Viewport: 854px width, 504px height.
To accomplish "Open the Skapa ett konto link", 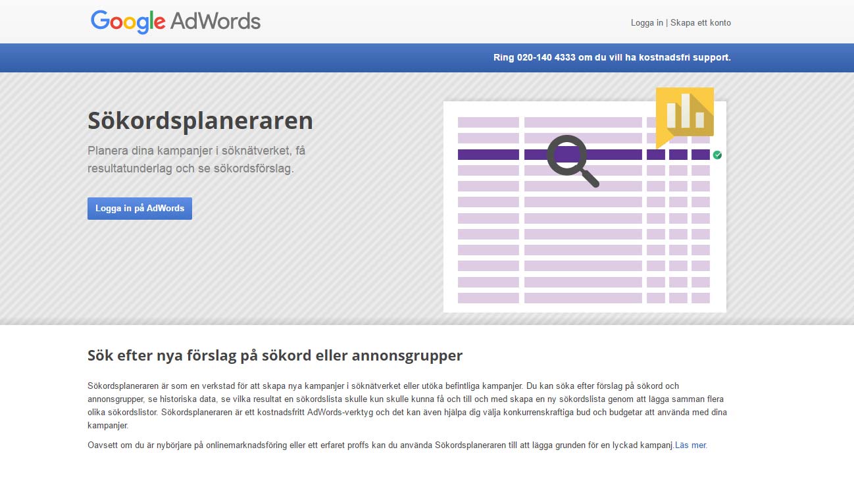I will coord(701,22).
